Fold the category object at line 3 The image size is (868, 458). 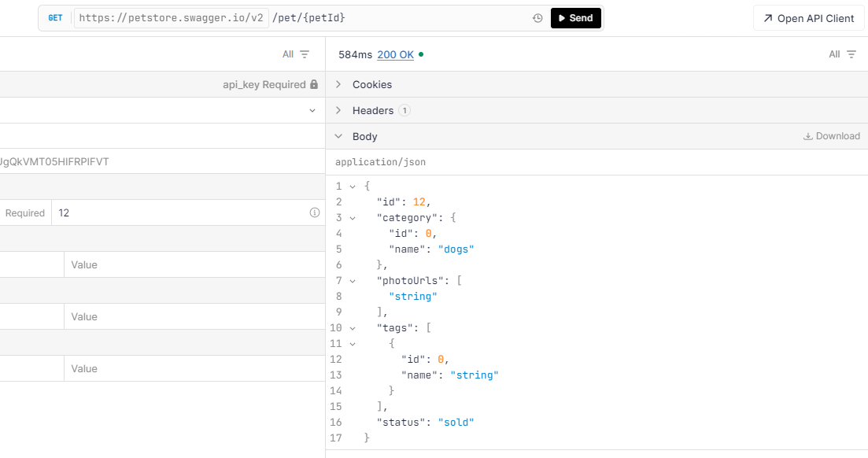(352, 218)
